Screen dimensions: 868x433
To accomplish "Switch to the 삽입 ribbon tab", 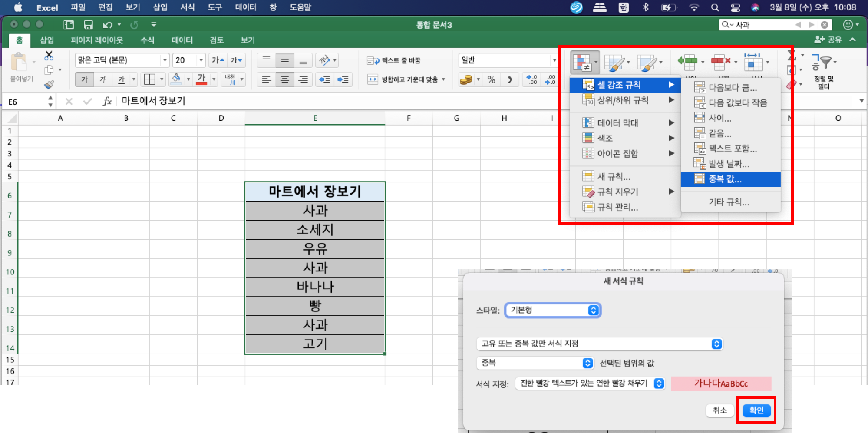I will coord(47,40).
